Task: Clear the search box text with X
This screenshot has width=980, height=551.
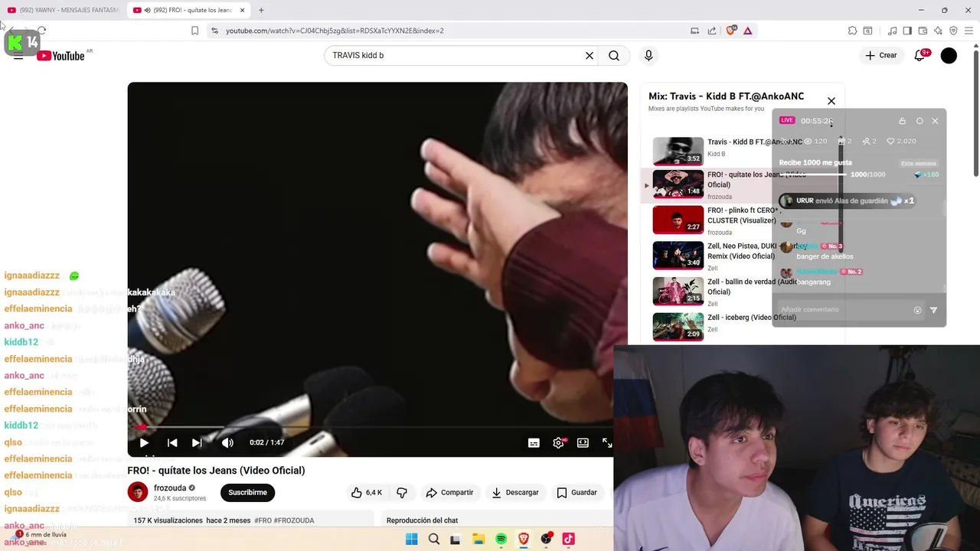Action: pos(590,56)
